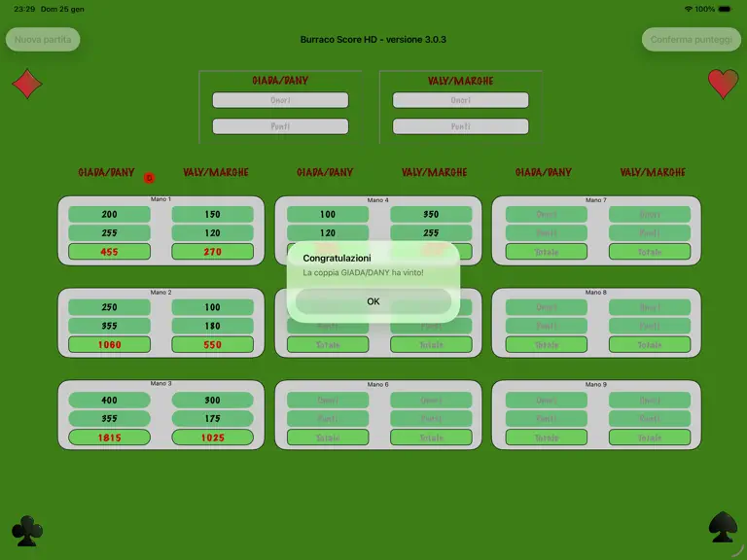Select Mano 6 GIADA/DANY Totale field
This screenshot has width=747, height=560.
click(x=328, y=437)
